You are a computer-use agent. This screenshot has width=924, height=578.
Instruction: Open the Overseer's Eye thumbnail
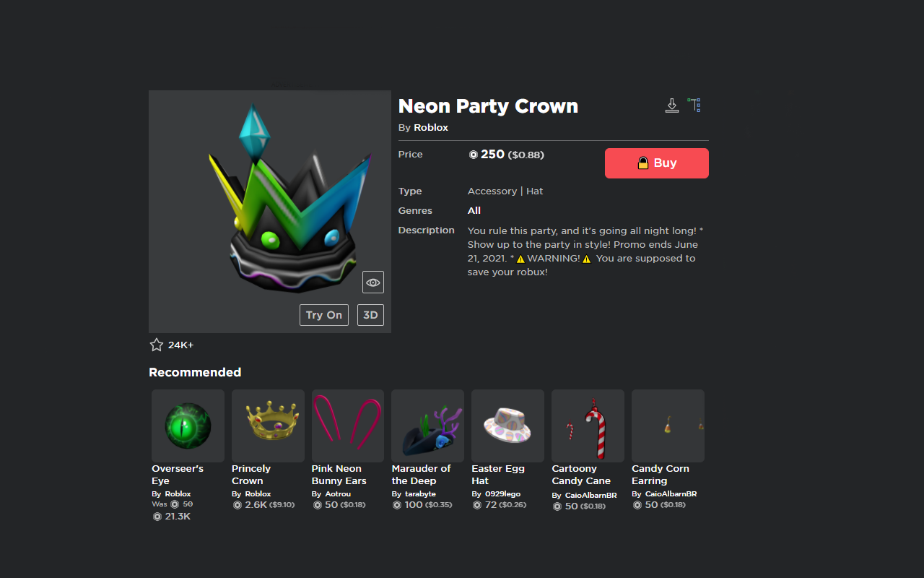188,426
